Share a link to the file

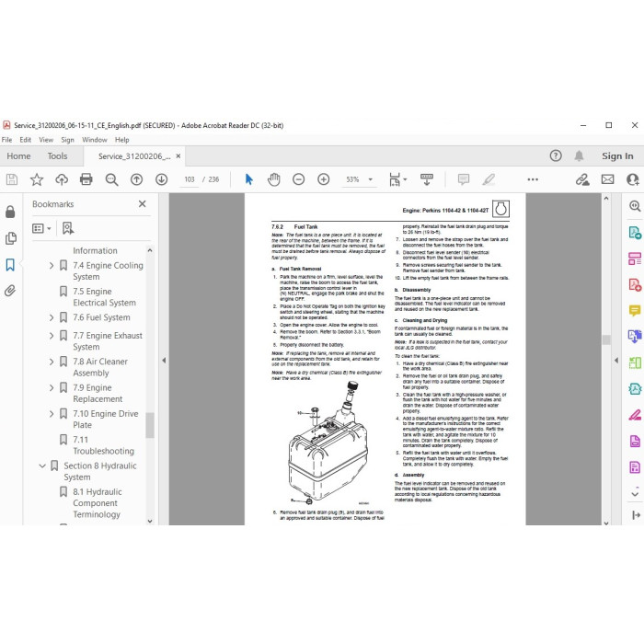[582, 179]
